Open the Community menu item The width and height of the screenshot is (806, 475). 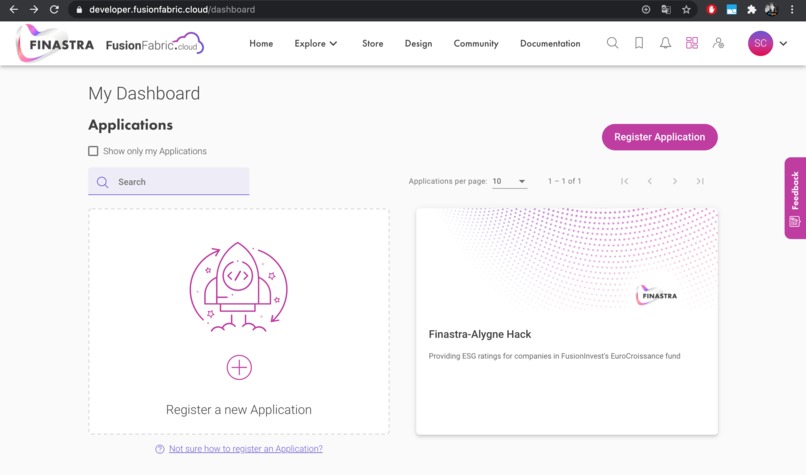click(x=476, y=44)
